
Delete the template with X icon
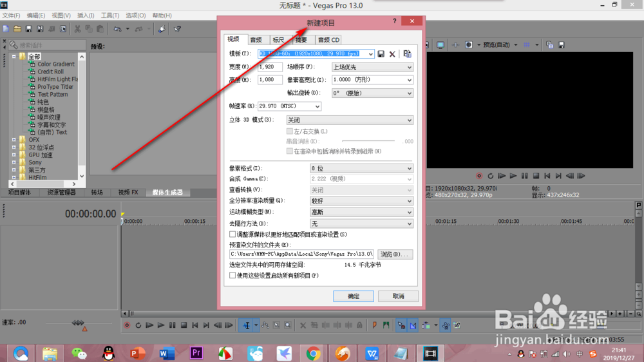[392, 54]
